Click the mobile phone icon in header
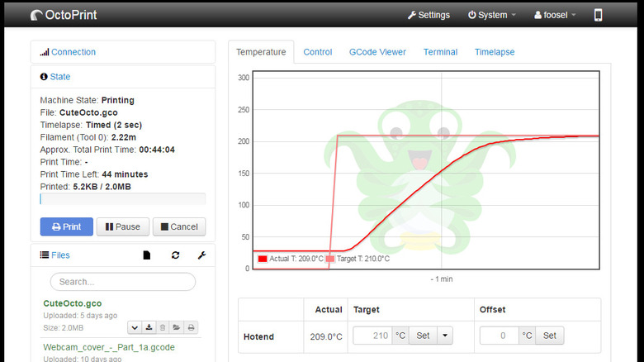The height and width of the screenshot is (362, 644). click(x=598, y=15)
